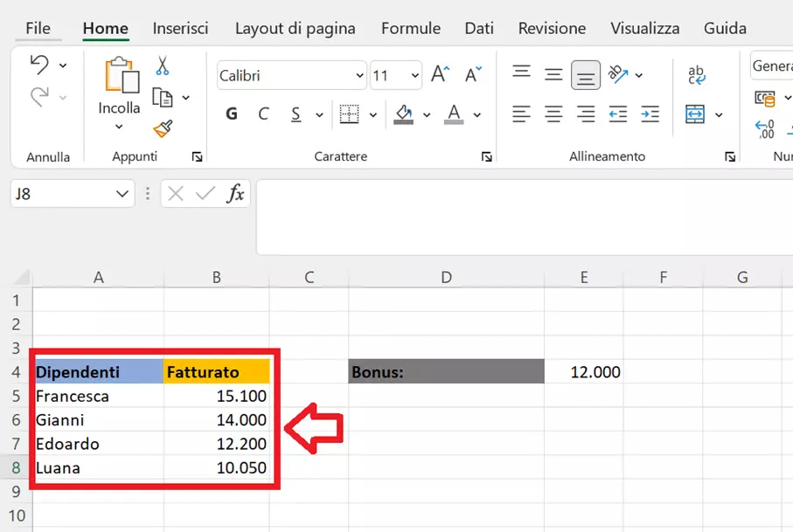This screenshot has width=793, height=532.
Task: Select column D header
Action: pyautogui.click(x=446, y=278)
